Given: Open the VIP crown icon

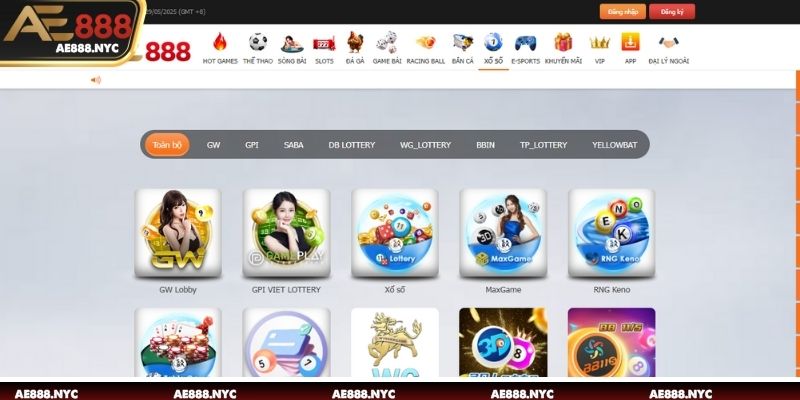Looking at the screenshot, I should coord(599,43).
